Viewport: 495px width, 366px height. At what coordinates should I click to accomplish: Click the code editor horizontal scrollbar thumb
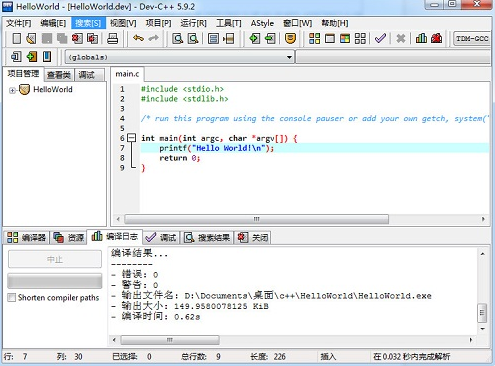257,219
